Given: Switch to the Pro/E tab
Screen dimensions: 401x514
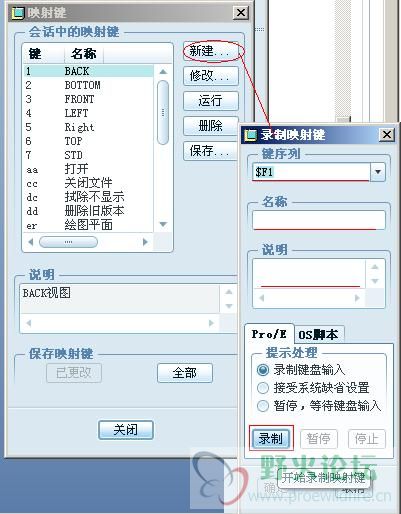Looking at the screenshot, I should [269, 334].
